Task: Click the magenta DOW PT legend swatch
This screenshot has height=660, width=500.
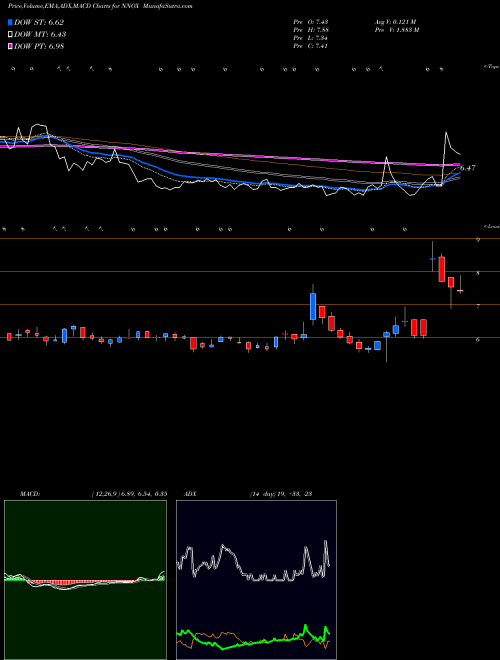Action: 10,46
